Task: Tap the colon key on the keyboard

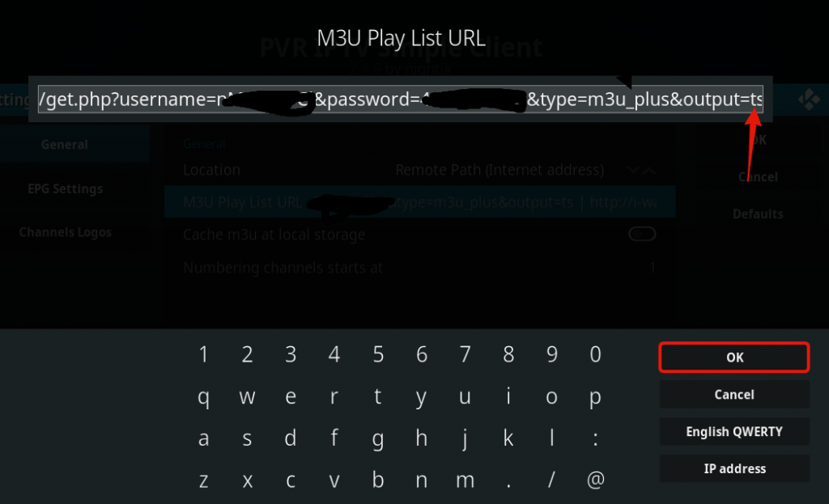Action: (x=595, y=438)
